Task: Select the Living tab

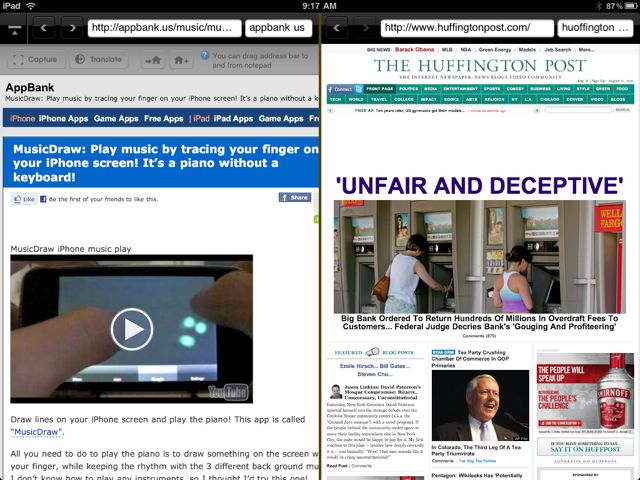Action: pyautogui.click(x=564, y=89)
